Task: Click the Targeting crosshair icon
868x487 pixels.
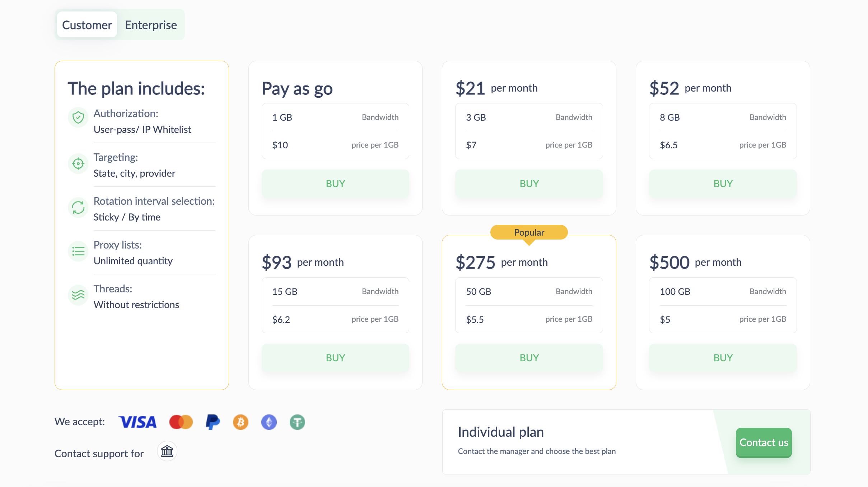Action: (78, 164)
